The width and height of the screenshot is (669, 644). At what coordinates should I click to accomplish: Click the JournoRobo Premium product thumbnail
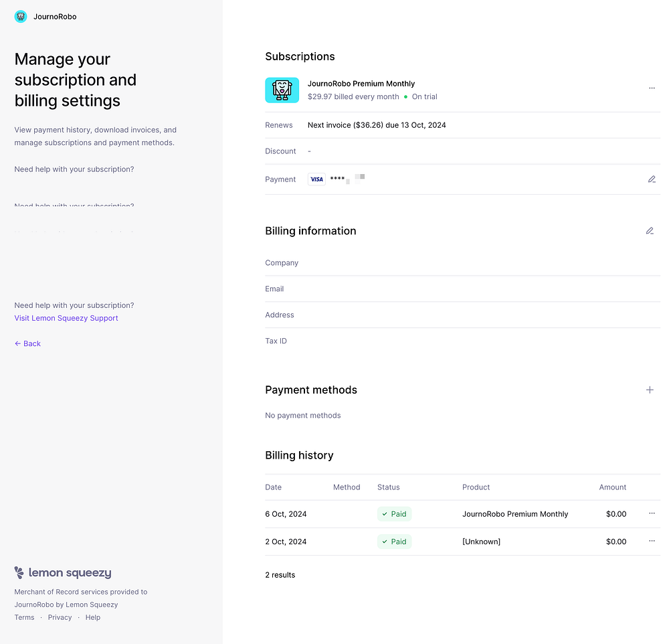[x=282, y=90]
